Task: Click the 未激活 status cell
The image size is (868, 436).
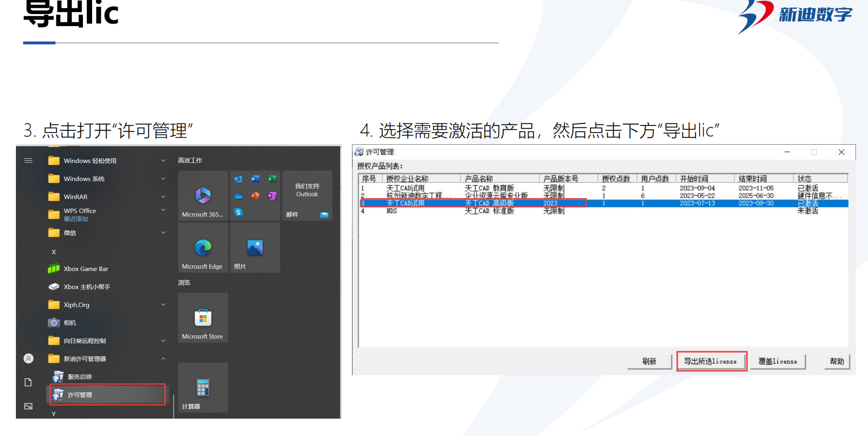Action: (808, 211)
